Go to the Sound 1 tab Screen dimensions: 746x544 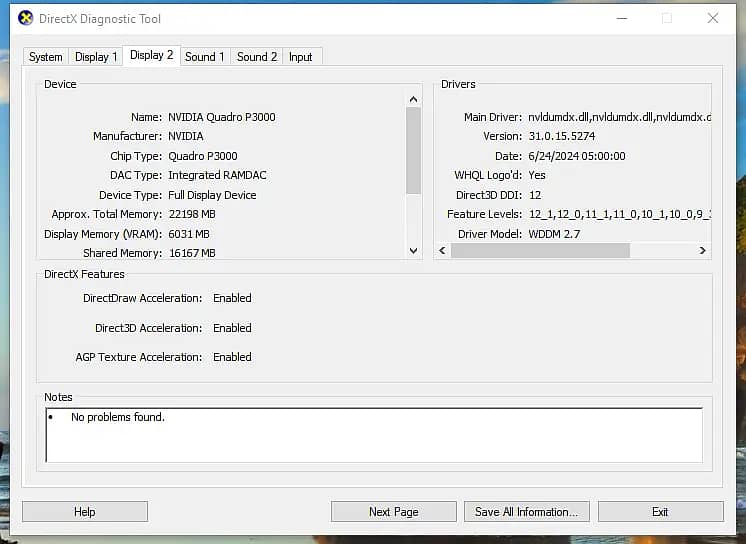[x=205, y=57]
